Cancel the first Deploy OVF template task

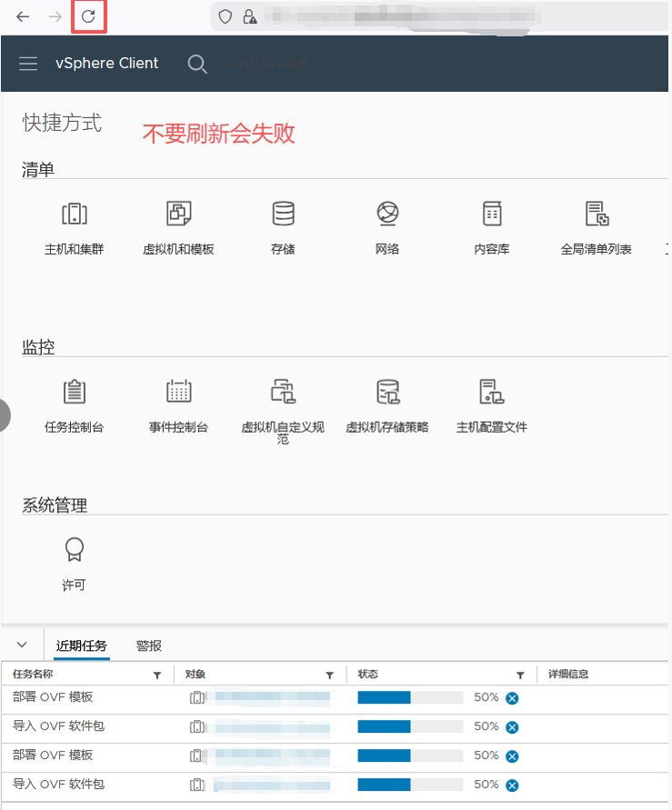(512, 698)
